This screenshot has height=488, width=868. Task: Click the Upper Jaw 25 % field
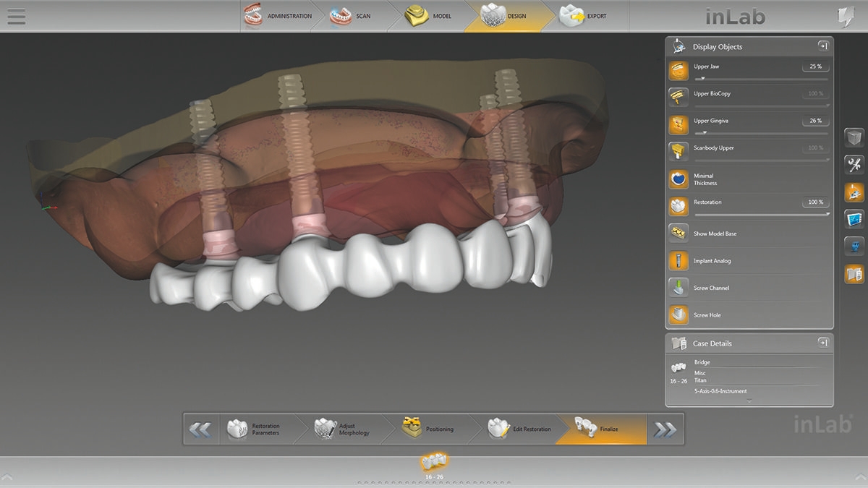click(x=815, y=67)
